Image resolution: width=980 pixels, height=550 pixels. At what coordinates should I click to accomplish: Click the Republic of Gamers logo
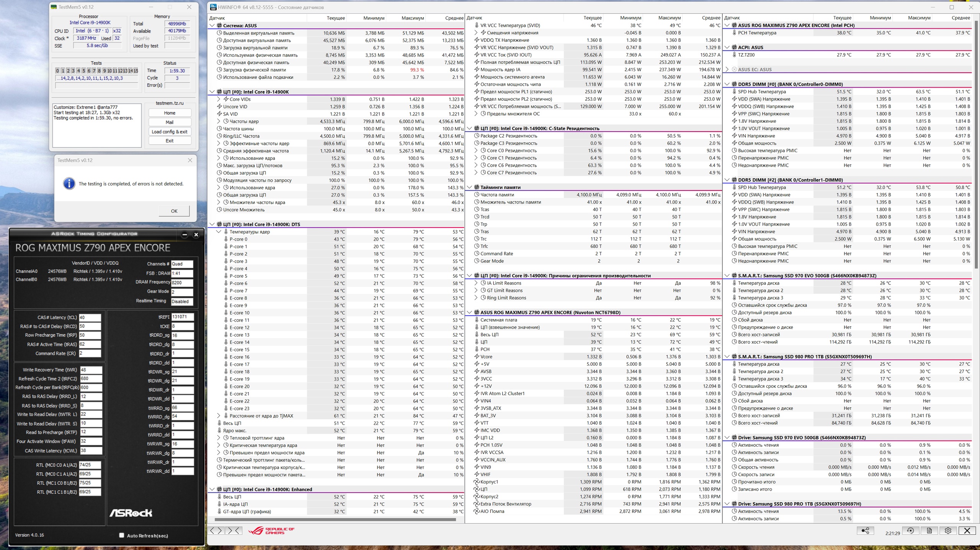[271, 530]
